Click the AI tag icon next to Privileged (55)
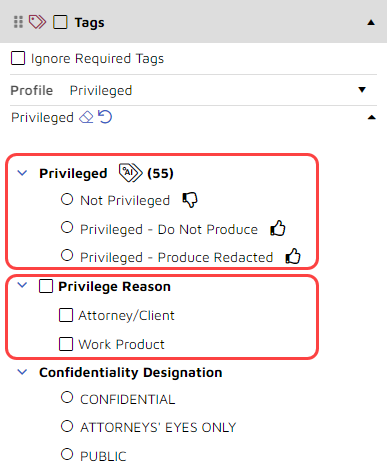Viewport: 389px width, 472px height. [x=131, y=173]
